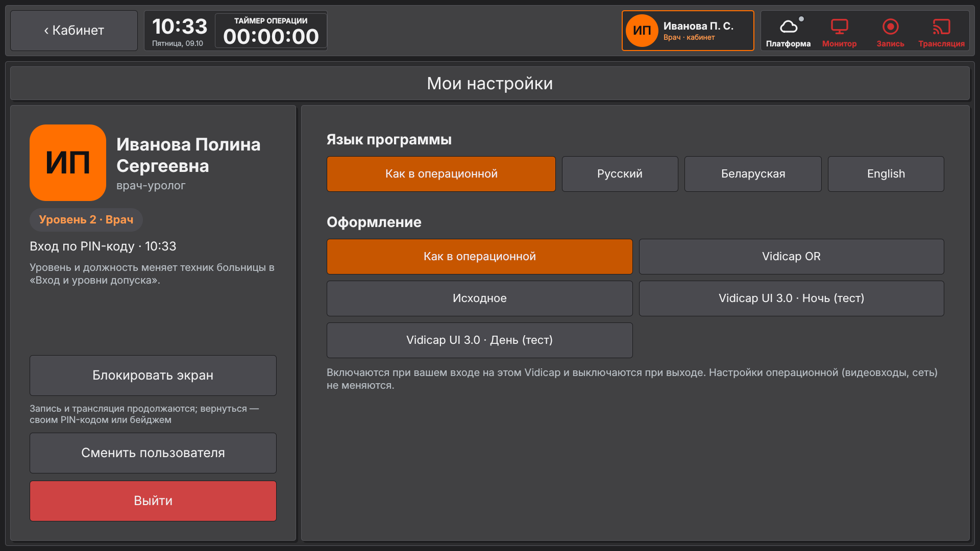Pick the Исходное theme
The width and height of the screenshot is (980, 551).
coord(479,298)
